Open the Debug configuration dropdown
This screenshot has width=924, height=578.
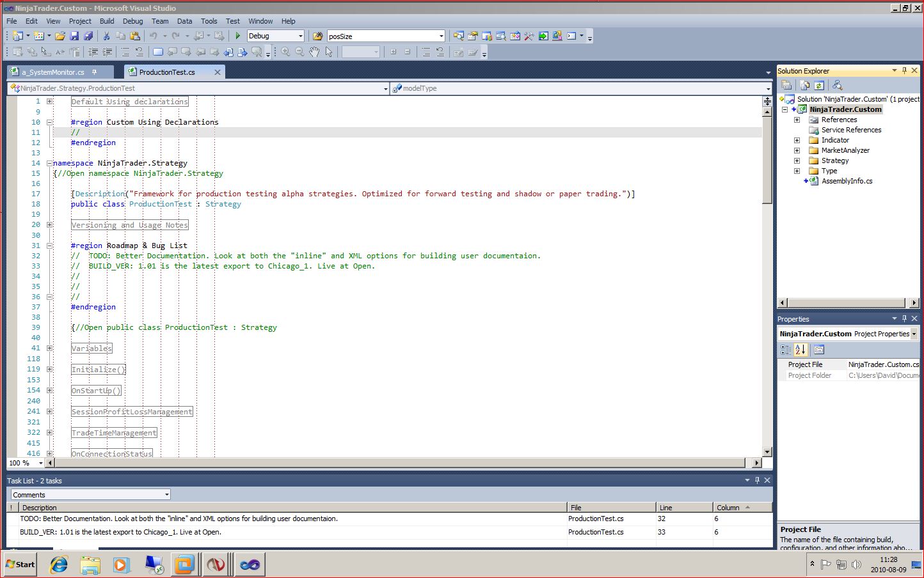pos(300,36)
